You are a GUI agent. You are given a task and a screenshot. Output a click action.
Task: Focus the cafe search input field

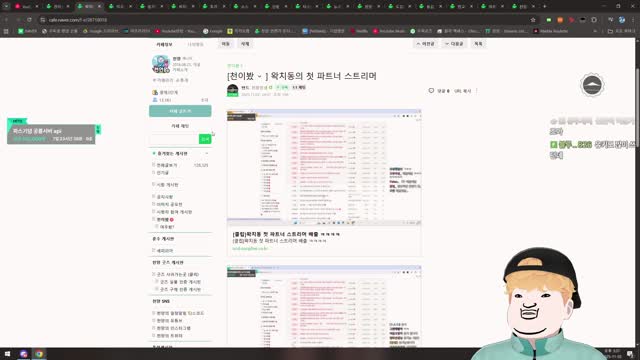click(174, 139)
